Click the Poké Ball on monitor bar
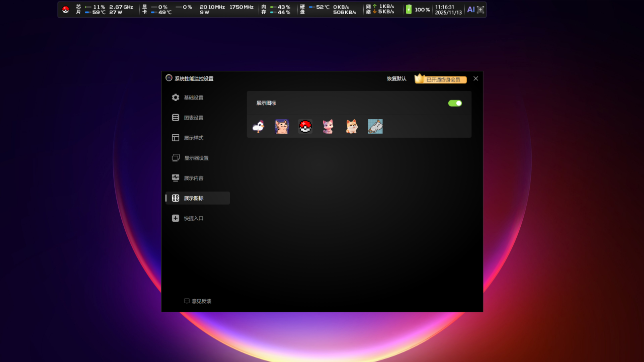This screenshot has width=644, height=362. [66, 10]
